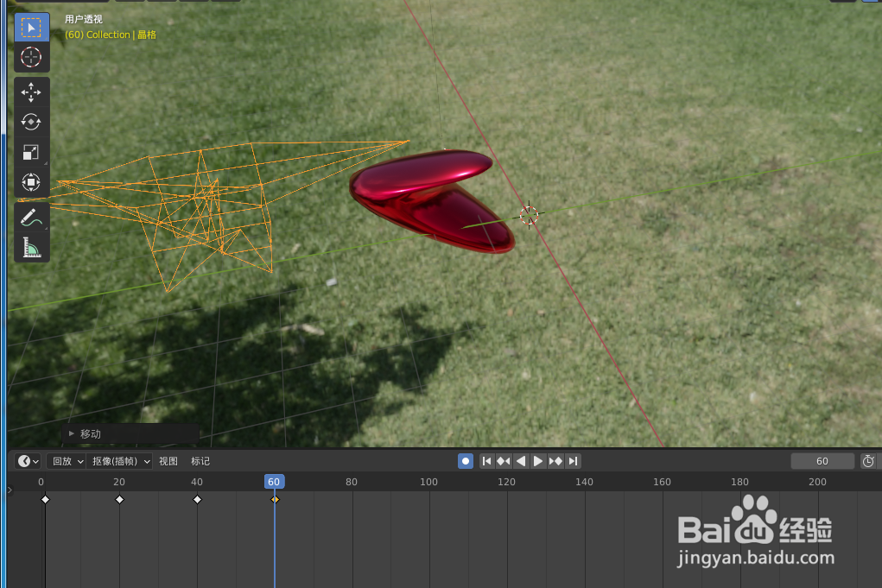Open the 视图 menu in the timeline
The height and width of the screenshot is (588, 882).
[168, 461]
